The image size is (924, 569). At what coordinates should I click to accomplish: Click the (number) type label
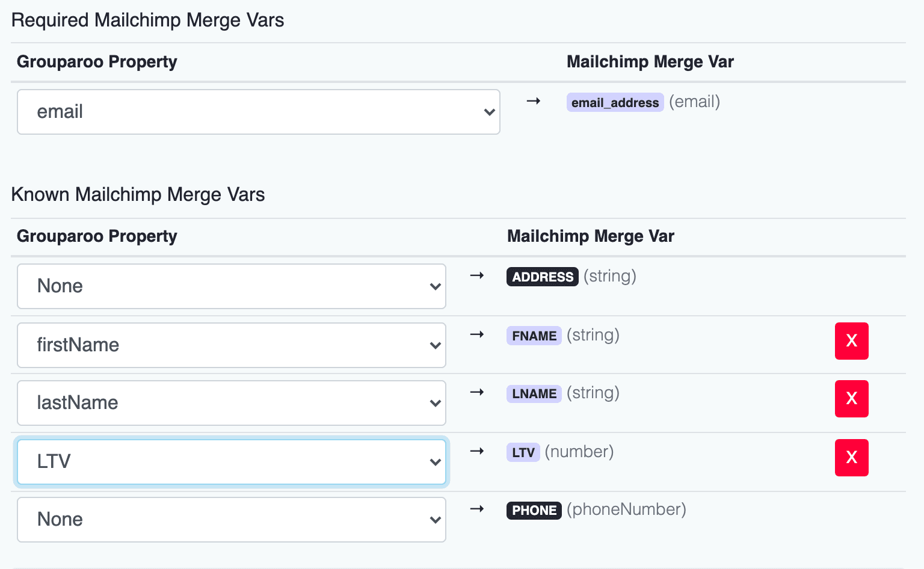tap(579, 452)
